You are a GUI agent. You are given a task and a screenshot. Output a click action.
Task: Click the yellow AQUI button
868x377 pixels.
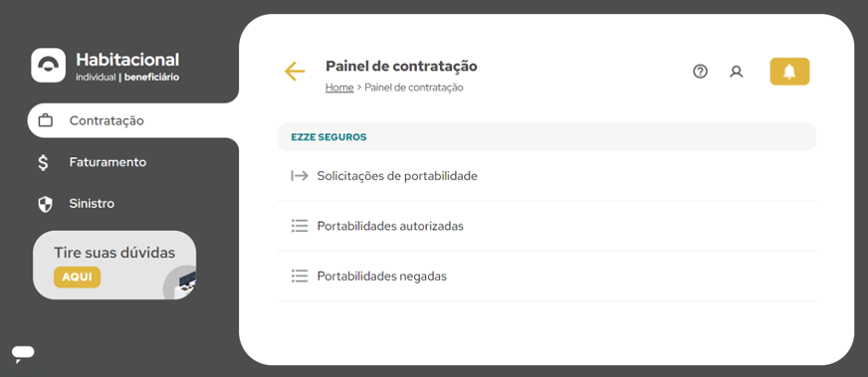tap(77, 278)
